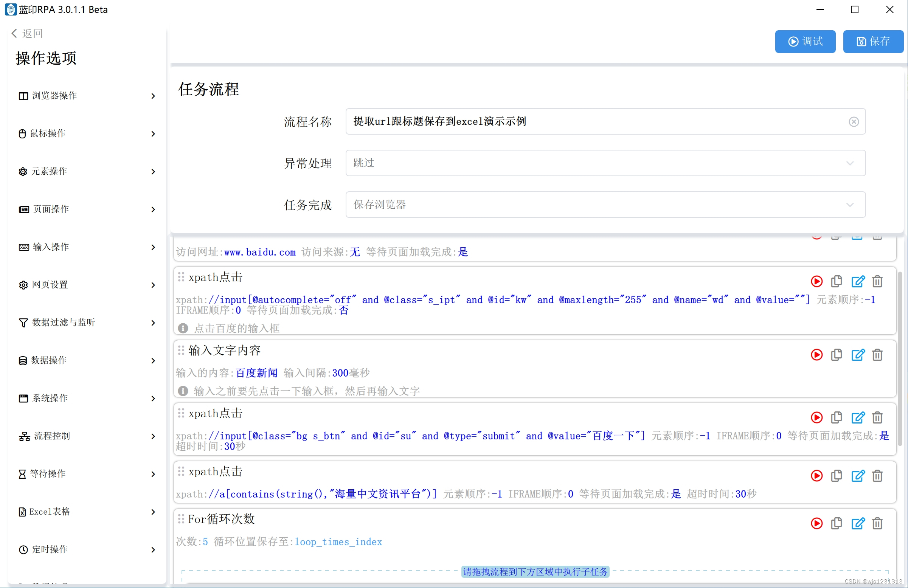This screenshot has height=588, width=908.
Task: Delete the 百度一下 xpath点击 step
Action: coord(877,417)
